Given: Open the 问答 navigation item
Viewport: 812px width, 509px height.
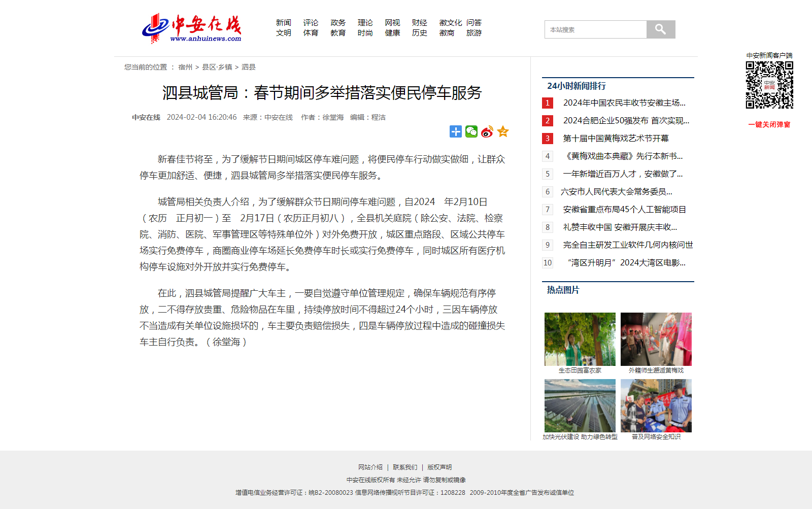Looking at the screenshot, I should point(474,23).
